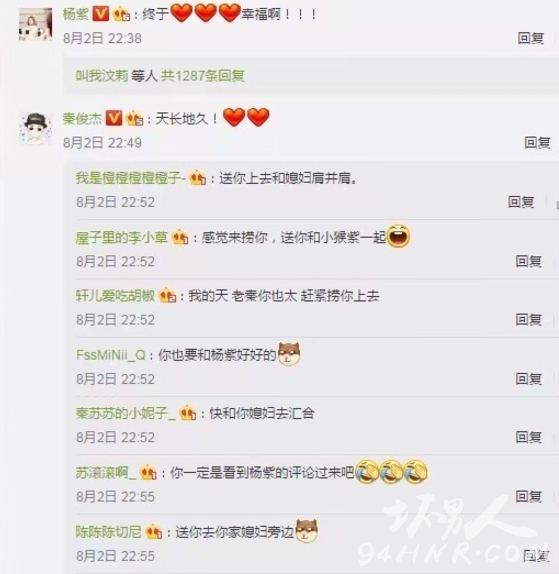This screenshot has height=574, width=559.
Task: Reply to 杨紫's comment
Action: point(531,38)
